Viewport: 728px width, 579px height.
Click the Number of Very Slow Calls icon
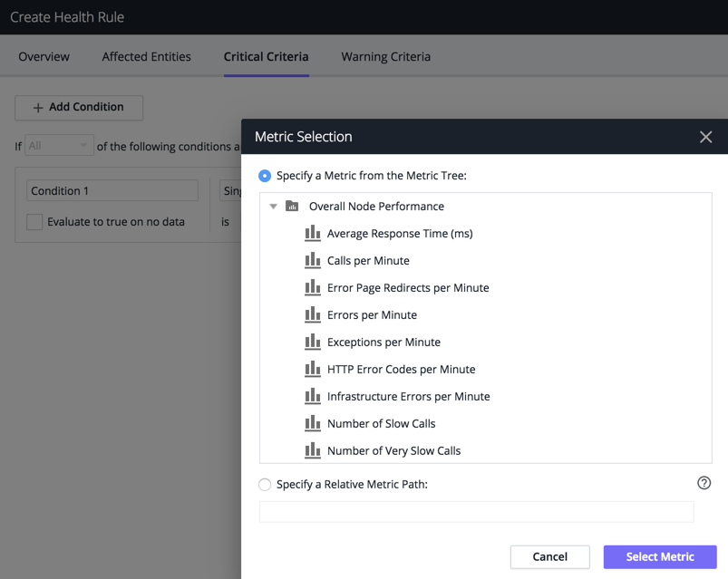(x=313, y=450)
